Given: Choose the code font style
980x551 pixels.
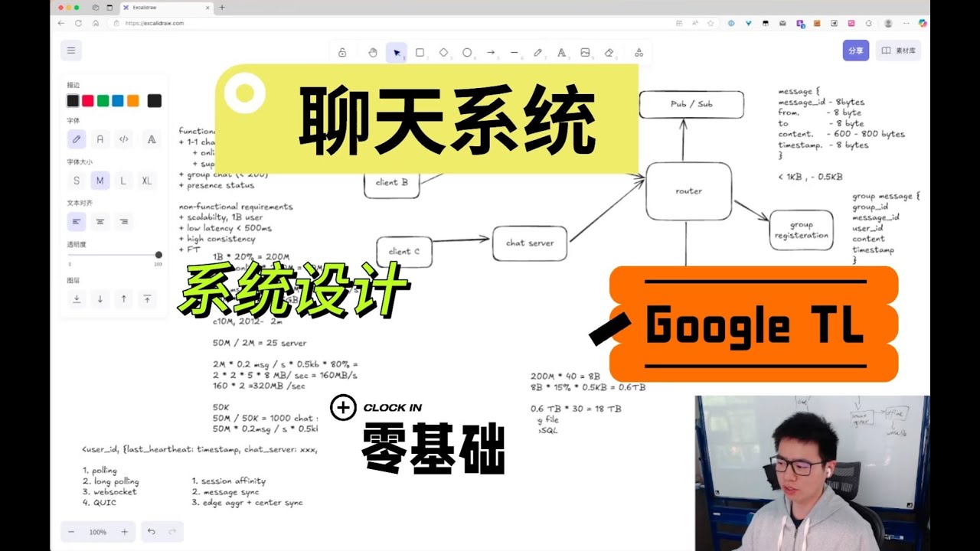Looking at the screenshot, I should pos(123,139).
